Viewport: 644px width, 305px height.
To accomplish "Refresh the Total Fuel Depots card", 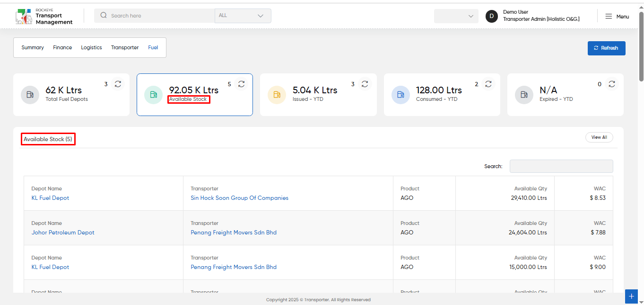I will pos(118,84).
